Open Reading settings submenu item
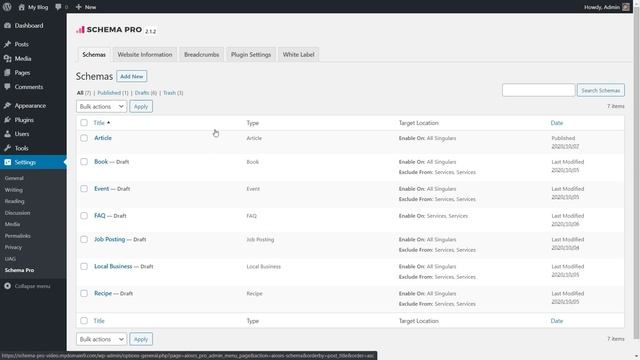The width and height of the screenshot is (640, 360). 15,201
